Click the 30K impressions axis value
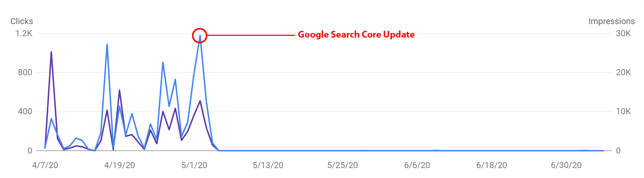The height and width of the screenshot is (178, 644). point(623,33)
